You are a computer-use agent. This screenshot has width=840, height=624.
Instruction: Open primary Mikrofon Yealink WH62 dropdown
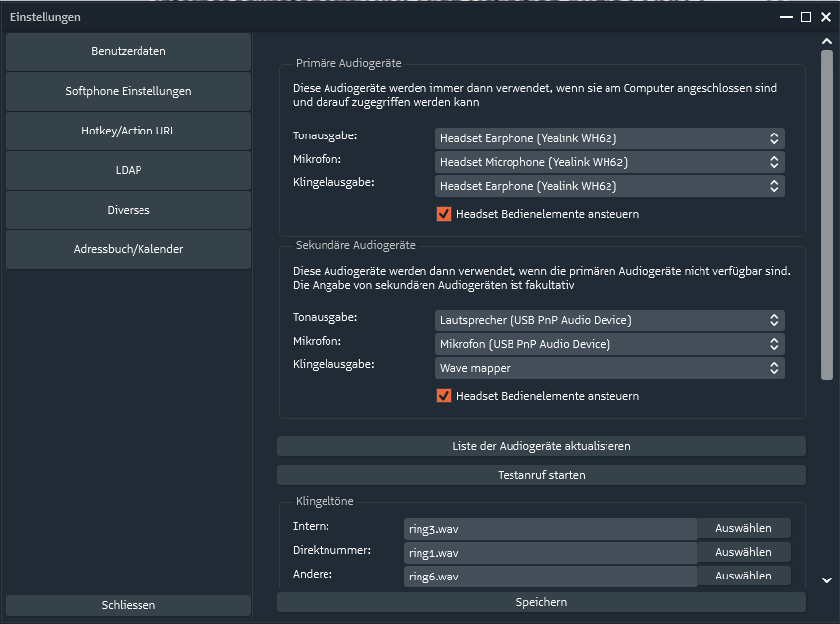point(609,162)
